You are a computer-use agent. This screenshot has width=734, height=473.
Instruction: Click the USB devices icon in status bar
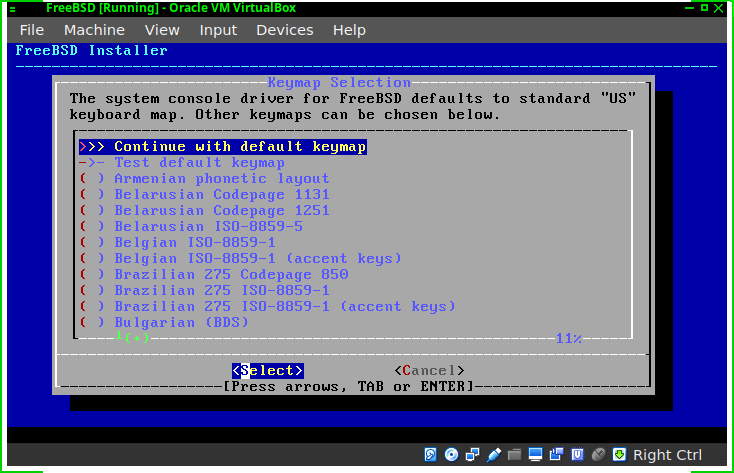(493, 454)
